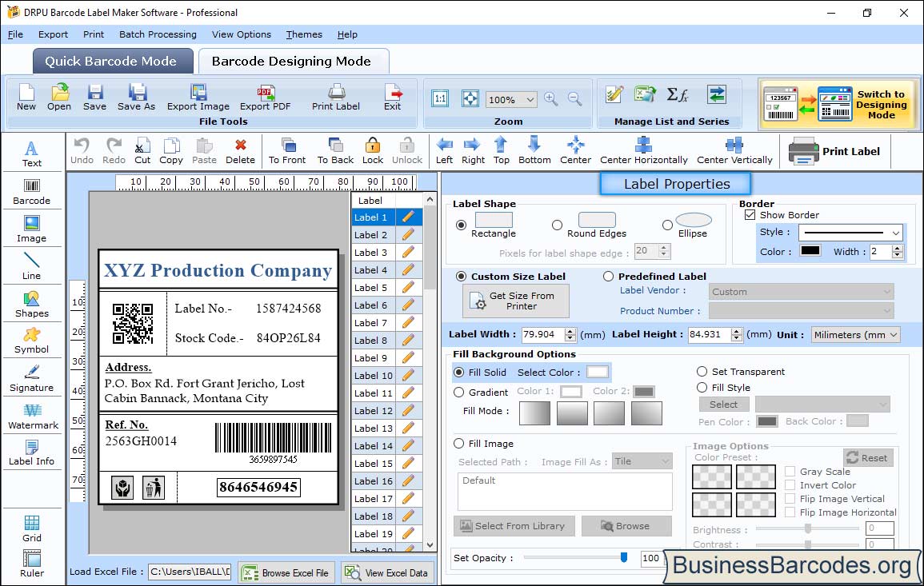Image resolution: width=924 pixels, height=586 pixels.
Task: Click the Browse Excel File button
Action: click(286, 572)
